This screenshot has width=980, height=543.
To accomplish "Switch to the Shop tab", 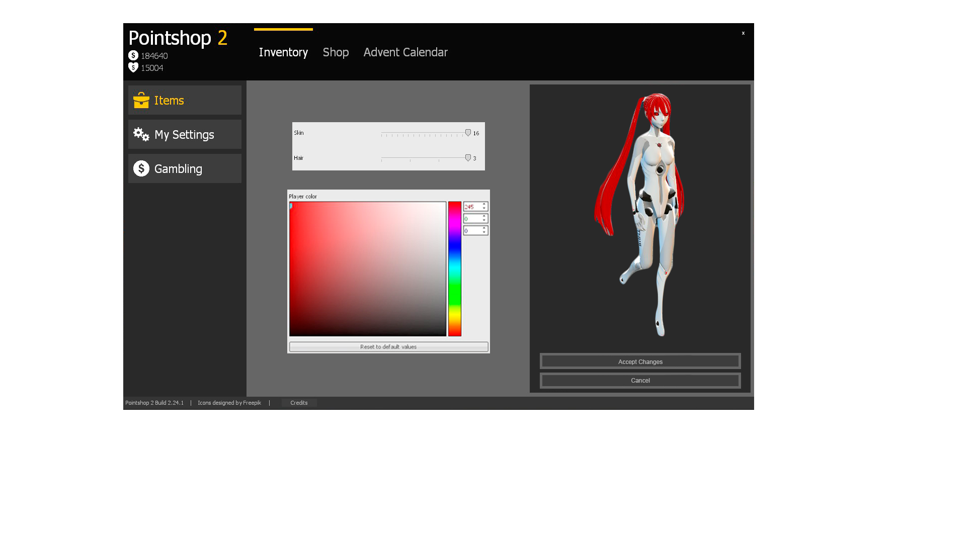I will point(336,52).
